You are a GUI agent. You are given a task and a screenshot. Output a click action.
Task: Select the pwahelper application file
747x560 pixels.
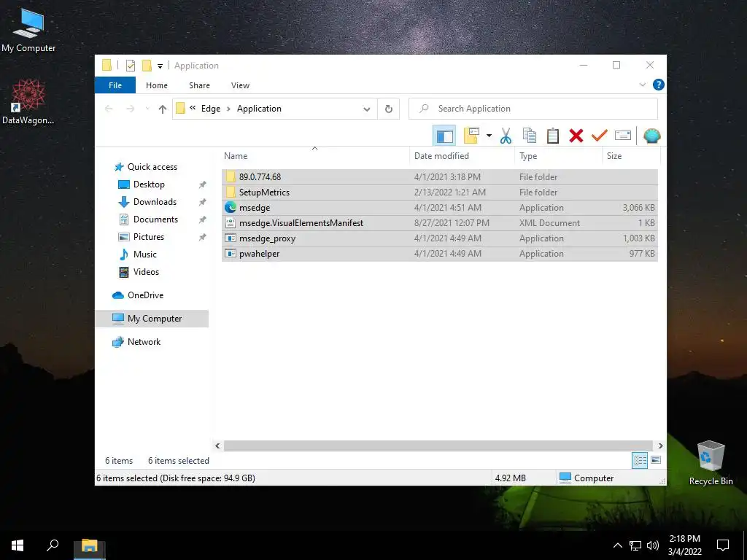[x=440, y=253]
